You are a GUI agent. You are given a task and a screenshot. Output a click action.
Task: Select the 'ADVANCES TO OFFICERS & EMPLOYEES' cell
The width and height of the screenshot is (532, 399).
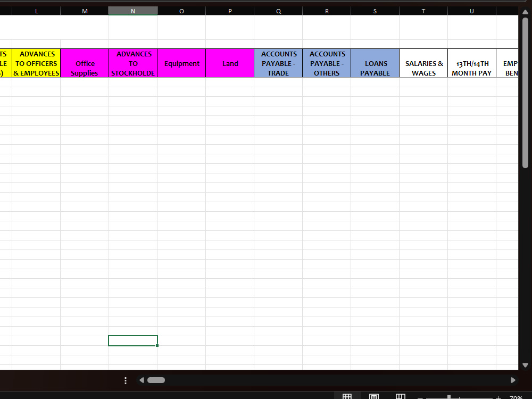(36, 63)
